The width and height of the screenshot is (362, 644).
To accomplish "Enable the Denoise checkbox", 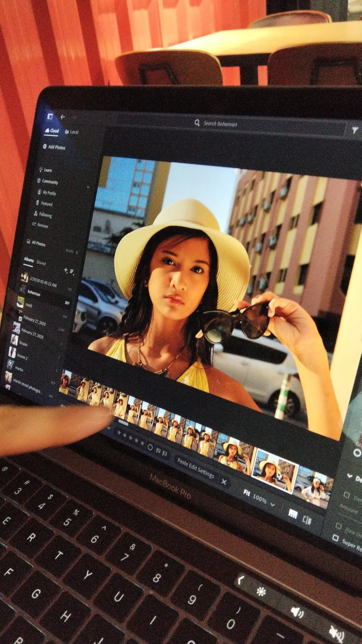I will (347, 494).
